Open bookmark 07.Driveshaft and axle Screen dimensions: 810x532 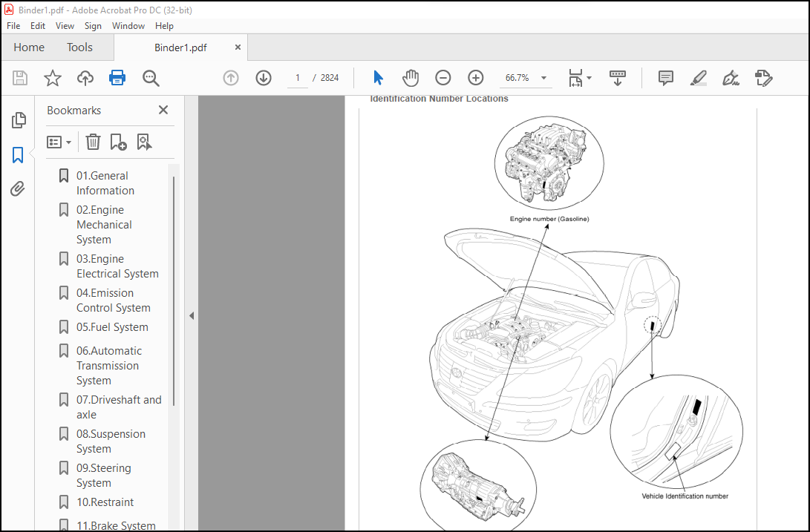119,407
